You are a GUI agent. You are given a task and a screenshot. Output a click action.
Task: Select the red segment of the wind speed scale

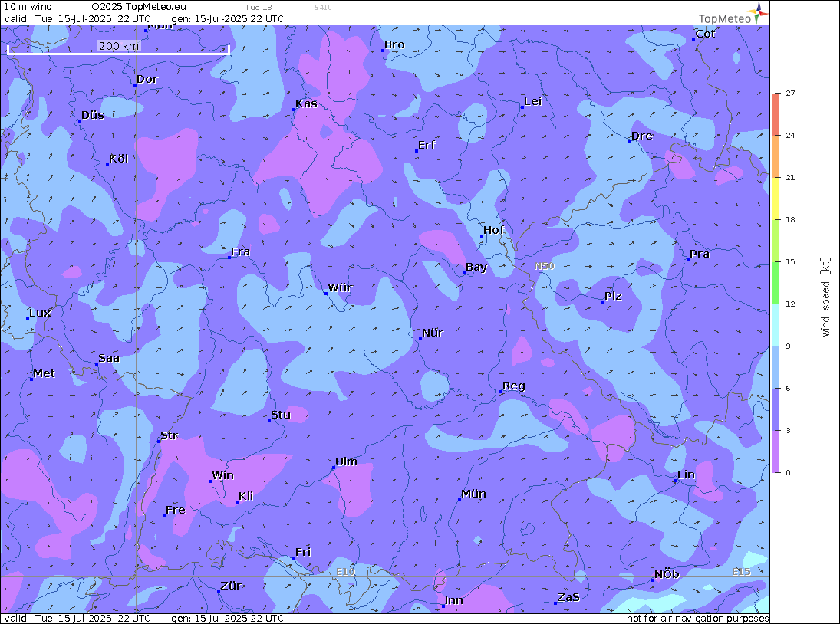[x=776, y=114]
